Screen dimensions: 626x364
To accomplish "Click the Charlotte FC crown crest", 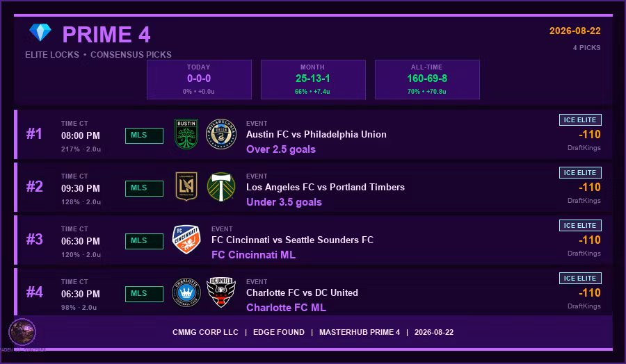I will 186,292.
